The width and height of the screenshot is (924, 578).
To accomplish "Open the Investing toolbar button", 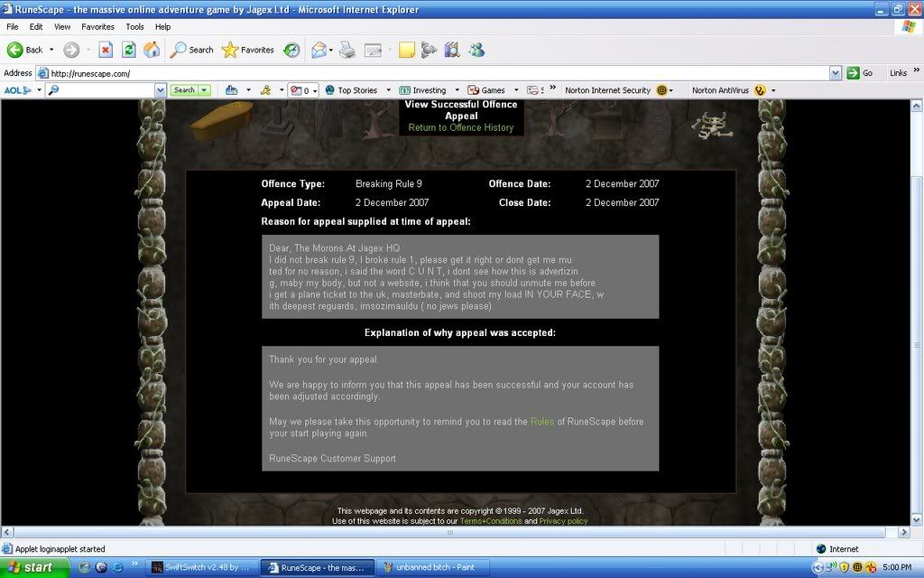I will point(422,90).
